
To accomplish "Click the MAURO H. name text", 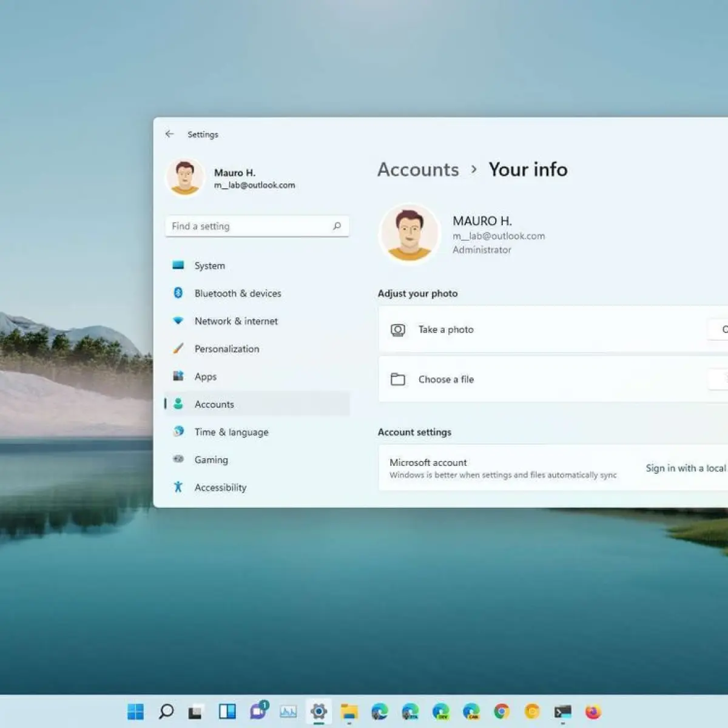I will [x=482, y=221].
